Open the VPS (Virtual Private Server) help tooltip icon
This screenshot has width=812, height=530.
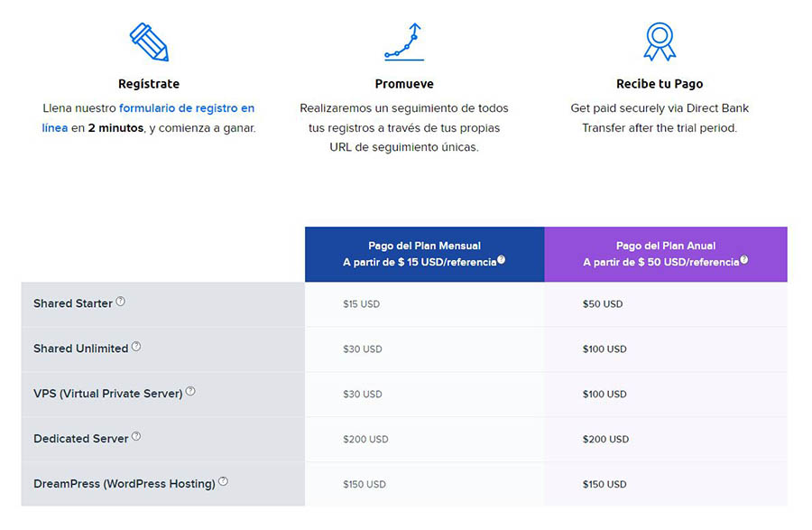click(190, 392)
